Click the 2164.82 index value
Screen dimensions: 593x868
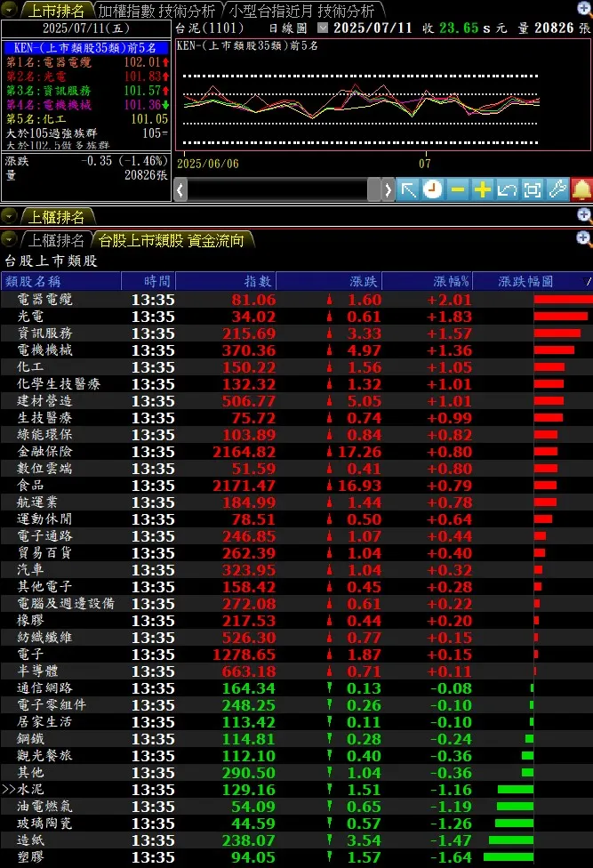click(244, 452)
